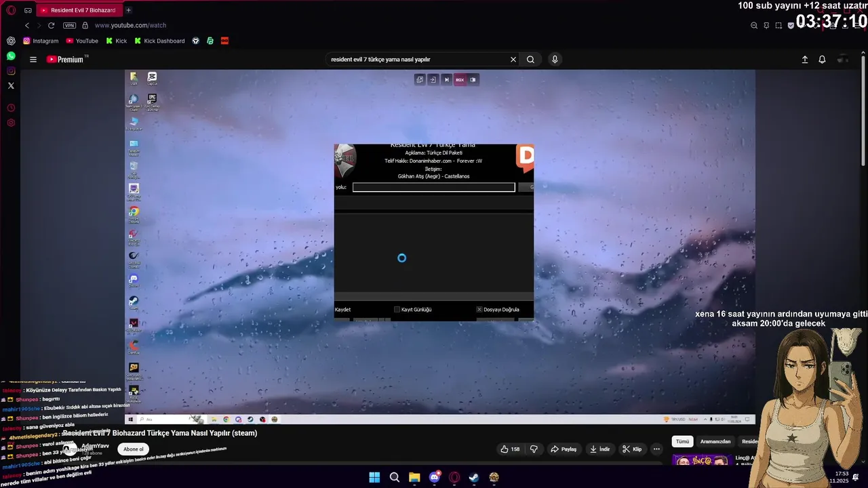Reload the current YouTube page

pyautogui.click(x=51, y=25)
